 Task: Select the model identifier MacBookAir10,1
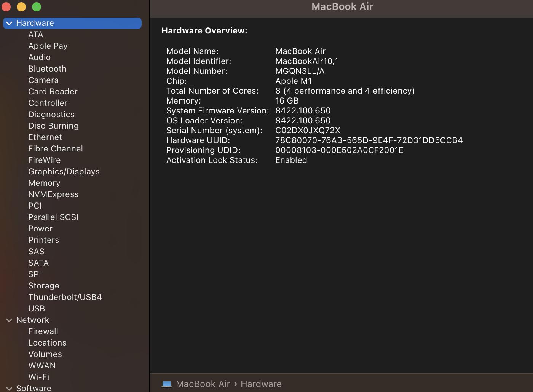(x=307, y=61)
